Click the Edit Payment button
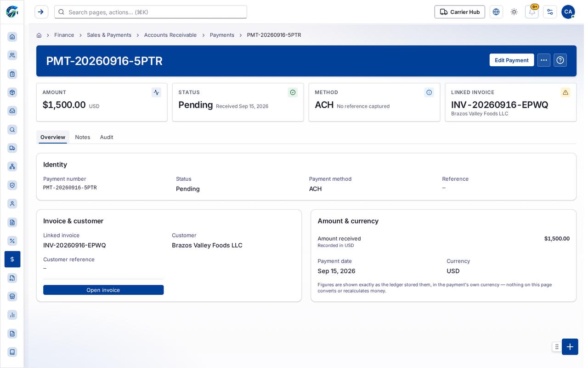The width and height of the screenshot is (588, 368). [x=512, y=60]
